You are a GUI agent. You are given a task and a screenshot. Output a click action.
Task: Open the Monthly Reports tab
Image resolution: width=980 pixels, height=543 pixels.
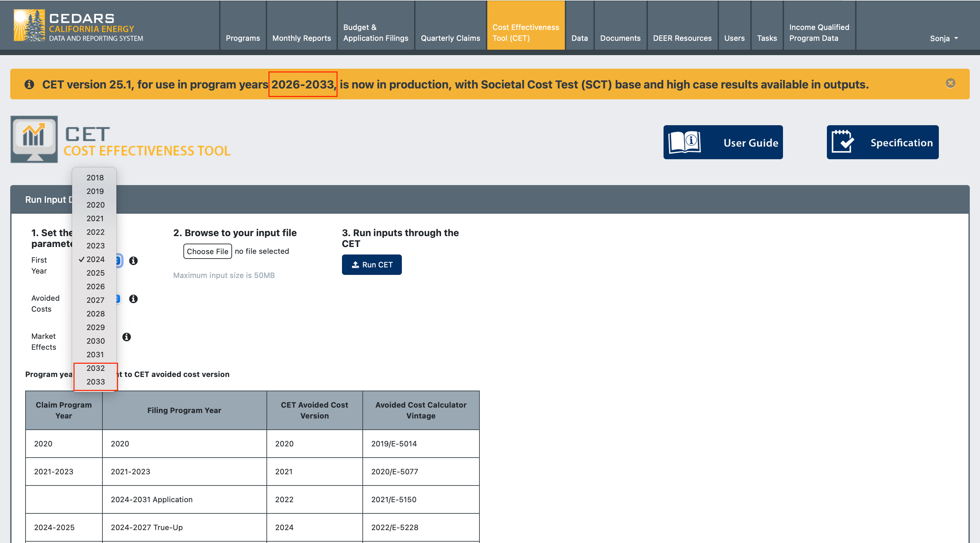click(301, 38)
